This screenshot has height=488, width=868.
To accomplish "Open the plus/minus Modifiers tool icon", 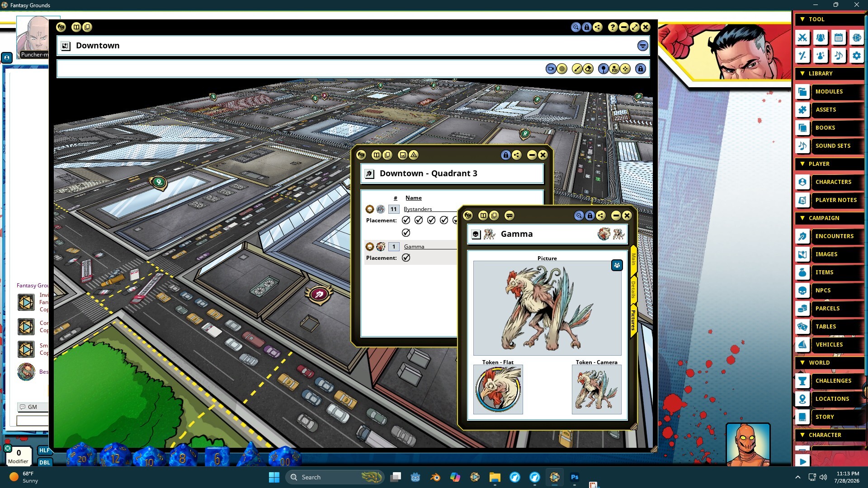I will click(802, 56).
